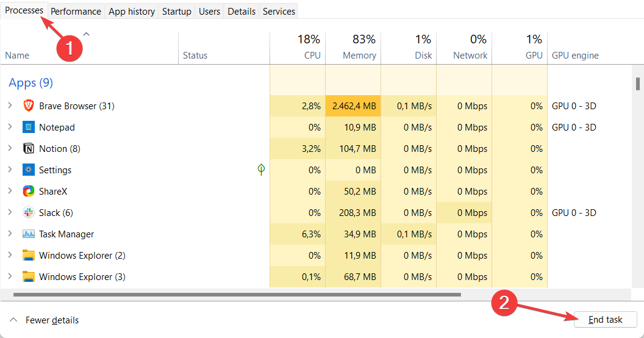Collapse view with Fewer details chevron

[13, 320]
